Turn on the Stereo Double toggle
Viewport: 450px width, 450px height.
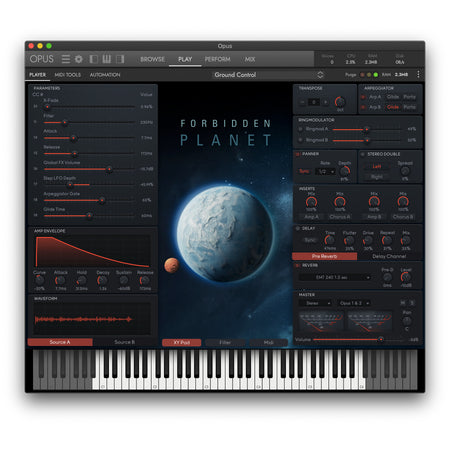(363, 154)
